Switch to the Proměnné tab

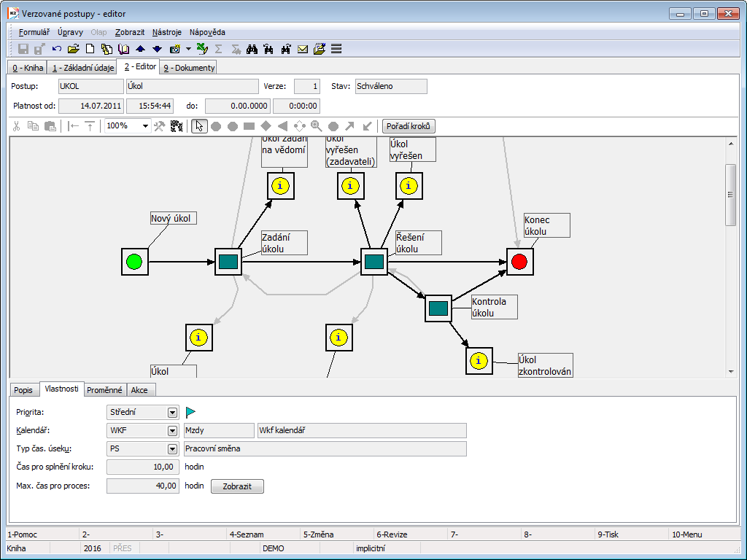pos(104,390)
